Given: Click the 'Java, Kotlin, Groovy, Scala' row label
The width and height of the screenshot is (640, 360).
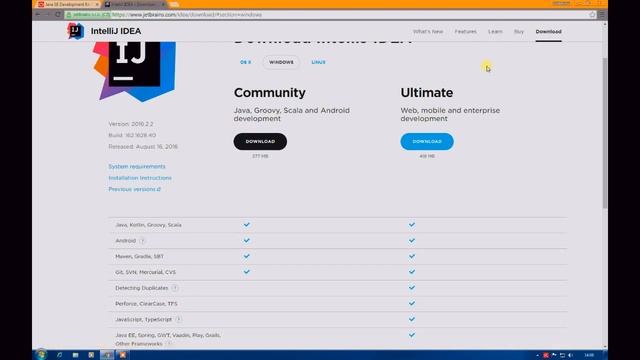Looking at the screenshot, I should tap(148, 225).
